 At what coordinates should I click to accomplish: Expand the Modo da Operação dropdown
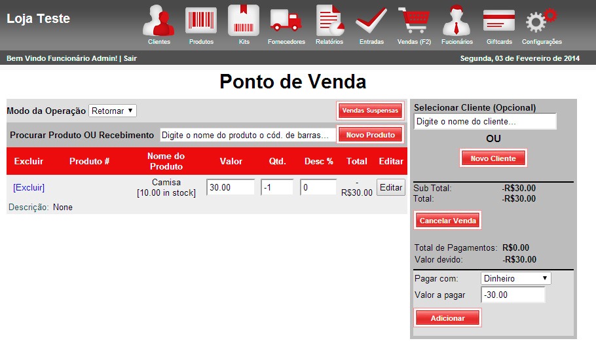click(112, 111)
